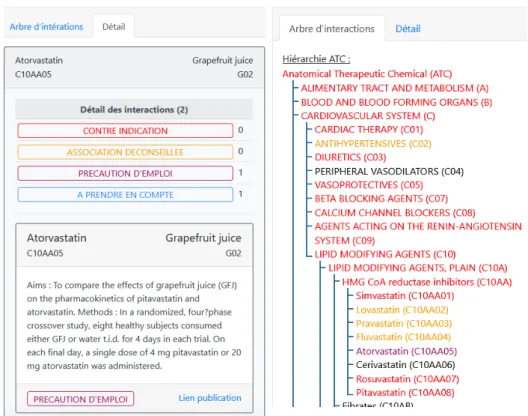Select VASOPROTECTIVES (C05) node

pyautogui.click(x=369, y=185)
